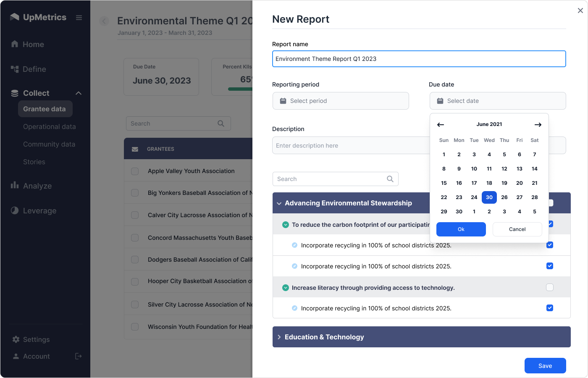Go to previous month in calendar
Screen dimensions: 588x378
click(x=441, y=125)
